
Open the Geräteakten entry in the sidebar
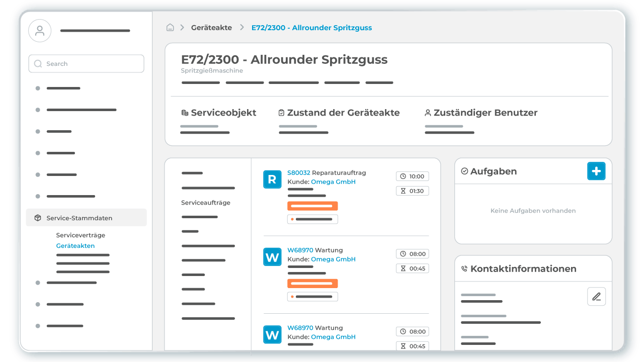coord(75,245)
